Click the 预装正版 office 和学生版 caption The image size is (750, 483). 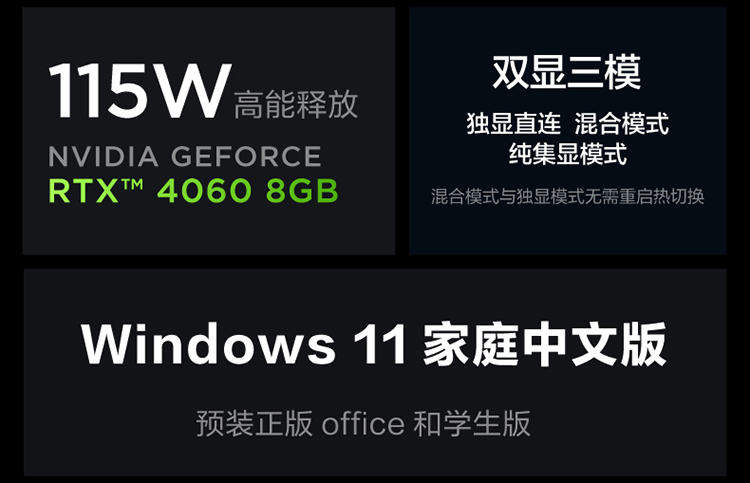pyautogui.click(x=364, y=423)
